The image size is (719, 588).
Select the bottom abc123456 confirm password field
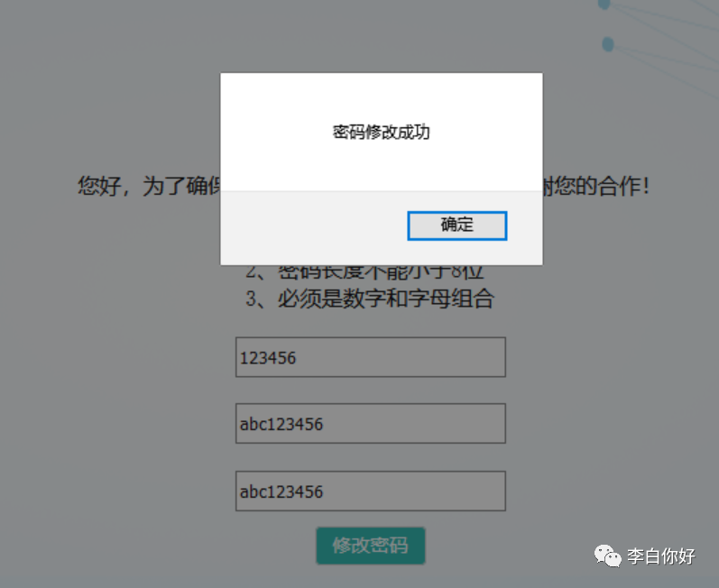tap(371, 491)
